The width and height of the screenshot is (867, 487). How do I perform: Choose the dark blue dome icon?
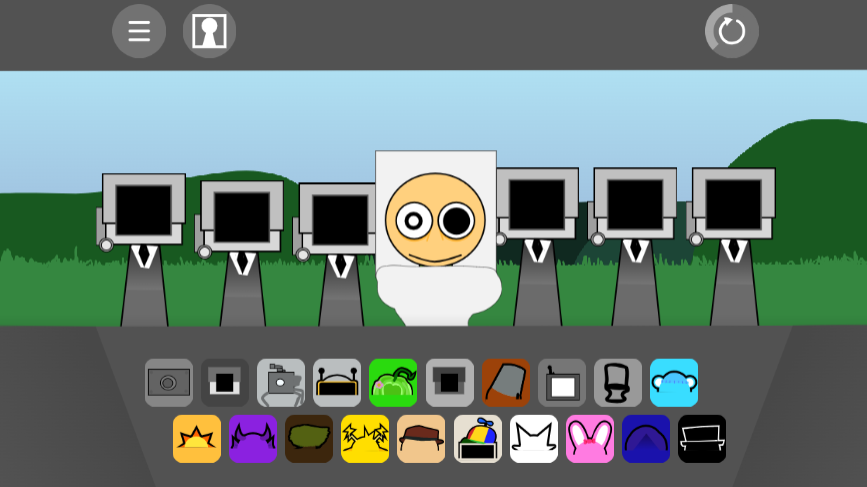click(646, 439)
